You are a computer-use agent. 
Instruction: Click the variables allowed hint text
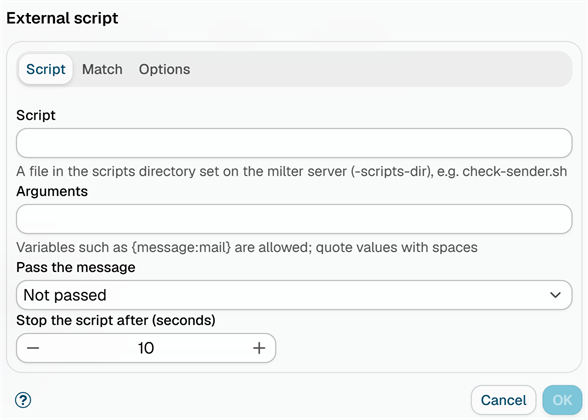(247, 248)
